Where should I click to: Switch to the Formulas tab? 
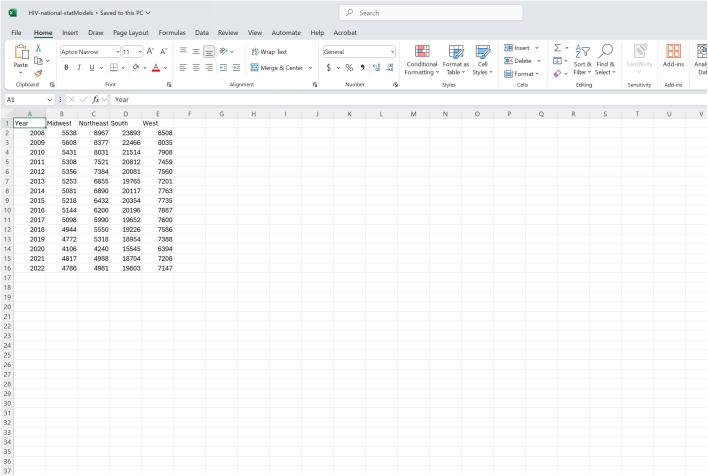[172, 33]
